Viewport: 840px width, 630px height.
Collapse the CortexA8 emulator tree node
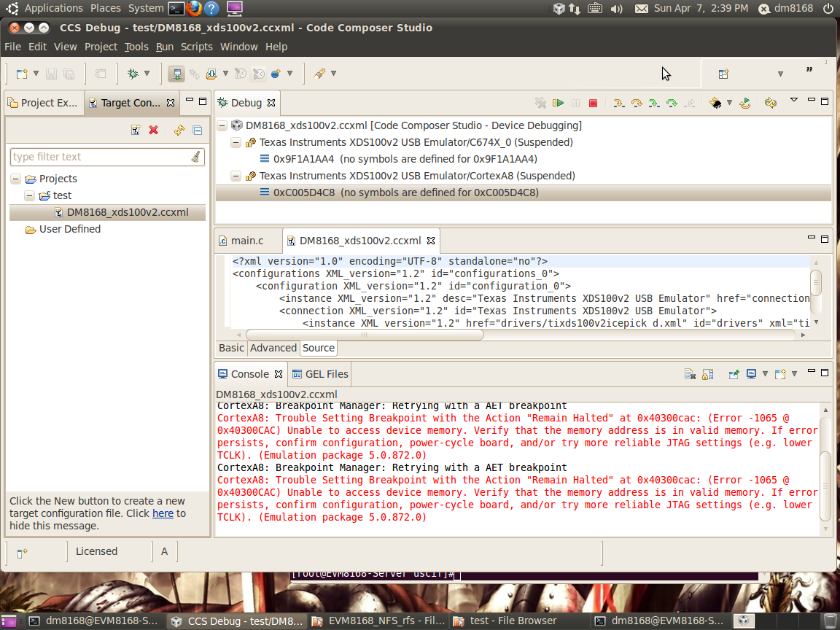[235, 176]
